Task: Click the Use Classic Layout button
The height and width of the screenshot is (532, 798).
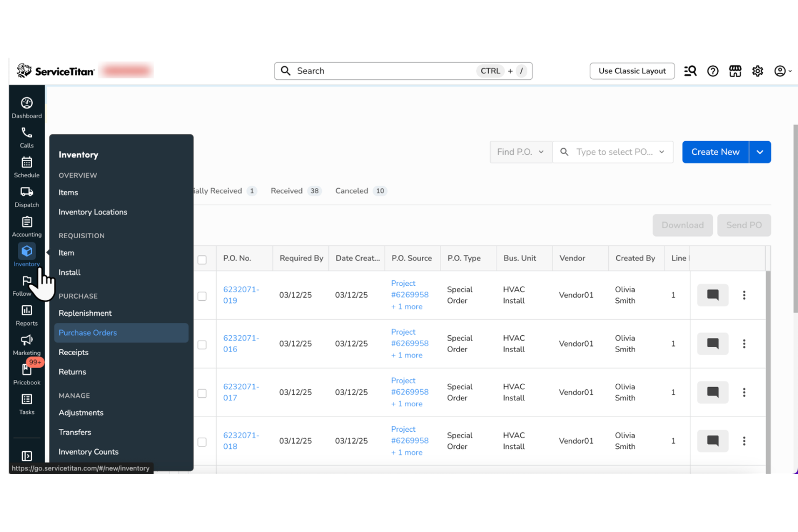Action: (632, 71)
